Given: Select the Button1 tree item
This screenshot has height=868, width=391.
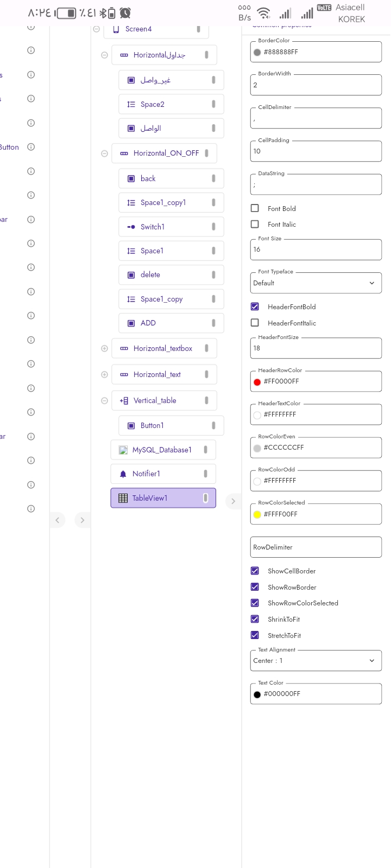Looking at the screenshot, I should pos(152,425).
